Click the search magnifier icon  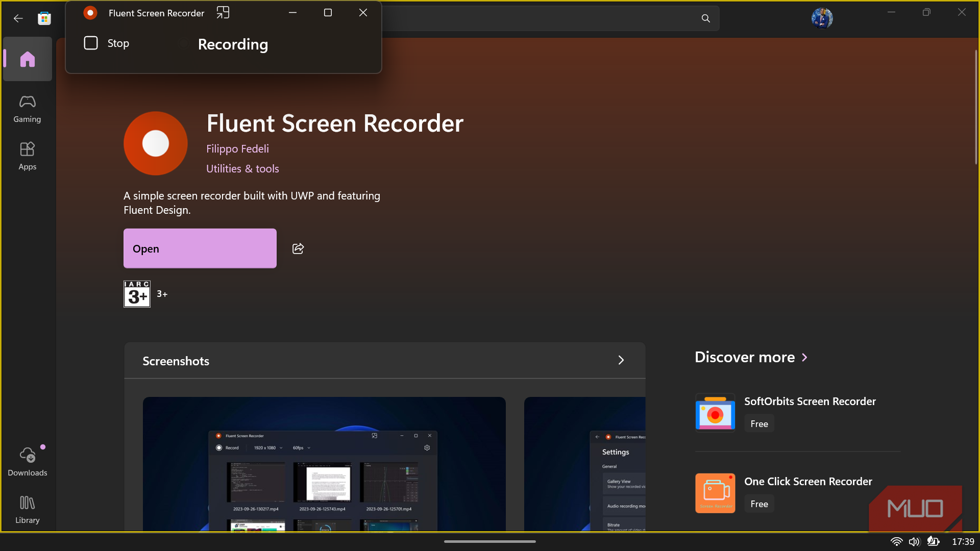click(706, 18)
